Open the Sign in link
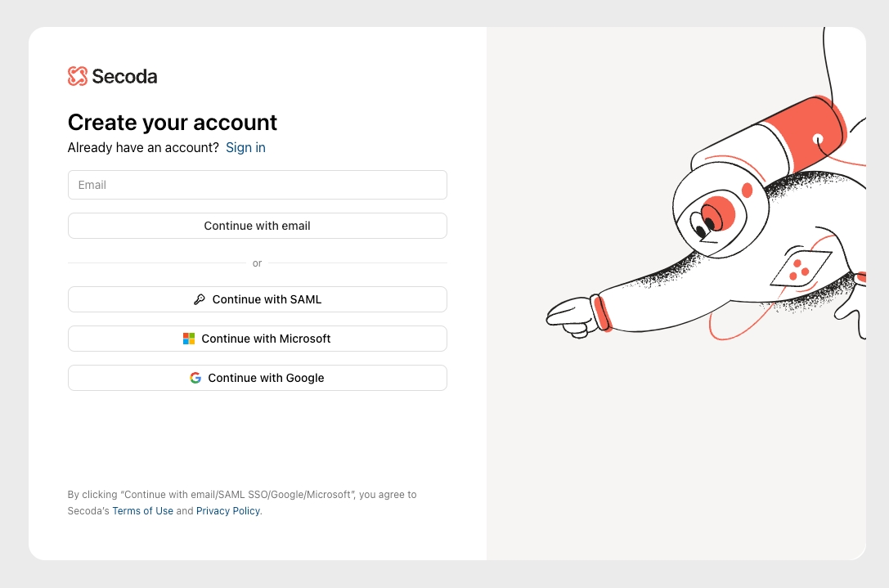The image size is (889, 588). 245,147
